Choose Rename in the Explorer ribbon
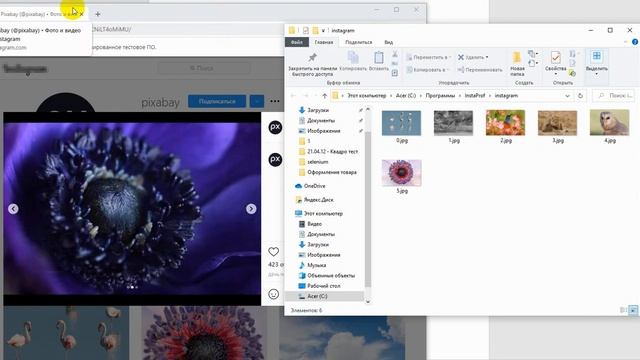This screenshot has height=360, width=640. (x=480, y=70)
